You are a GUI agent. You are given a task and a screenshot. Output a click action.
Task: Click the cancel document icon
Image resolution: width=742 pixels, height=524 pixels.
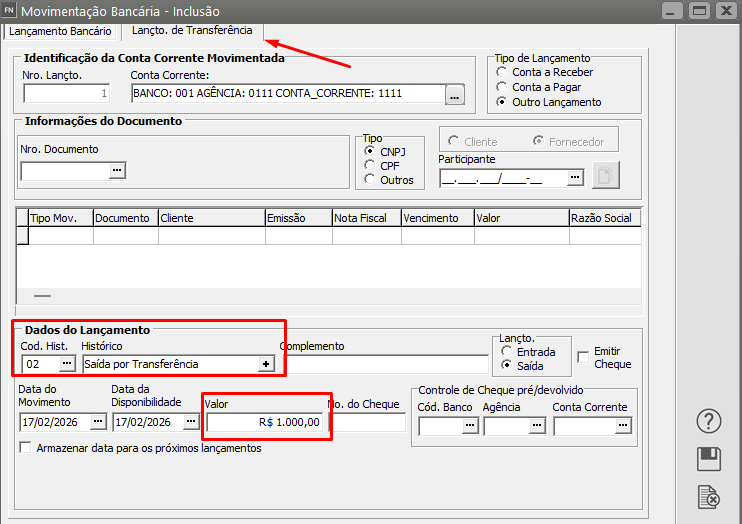tap(708, 496)
